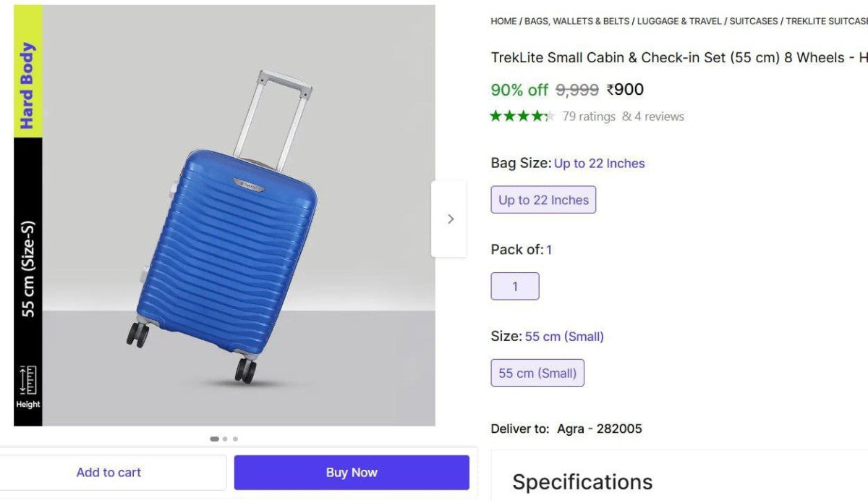This screenshot has width=868, height=501.
Task: Click Add to cart
Action: pyautogui.click(x=109, y=472)
